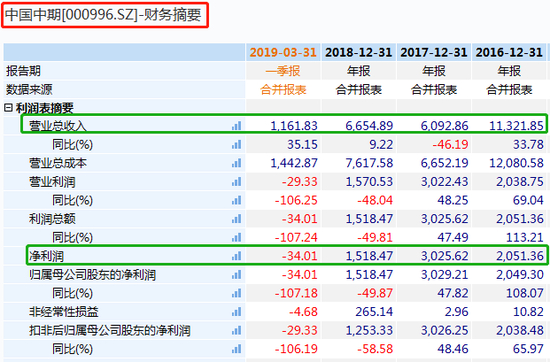550x362 pixels.
Task: Click growth value 113.21
Action: pyautogui.click(x=525, y=237)
